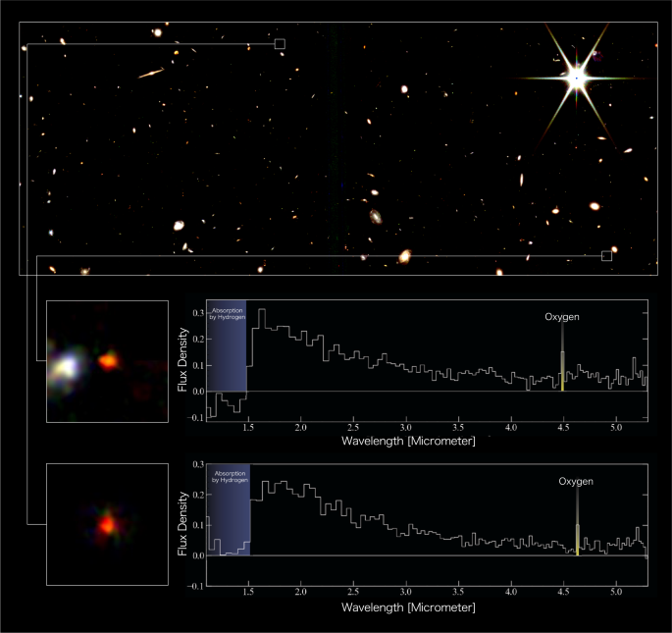Click lower plot's 'Wavelength [Micrometer]' axis label
Image resolution: width=672 pixels, height=633 pixels.
pos(408,607)
